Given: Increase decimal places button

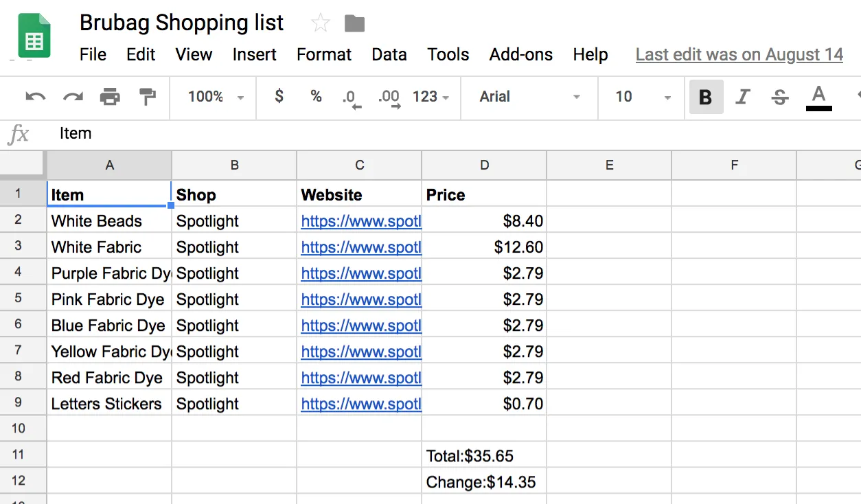Looking at the screenshot, I should (389, 98).
